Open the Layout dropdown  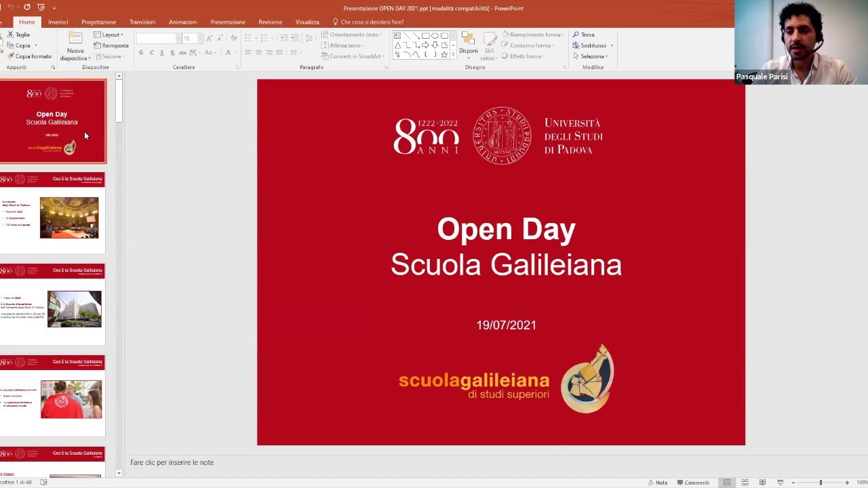(108, 35)
